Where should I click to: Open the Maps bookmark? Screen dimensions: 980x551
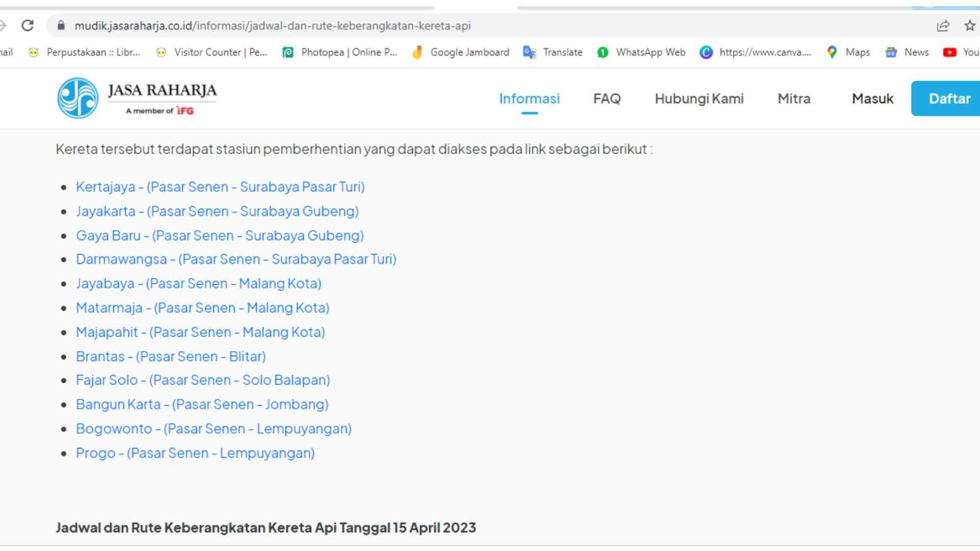pos(848,52)
